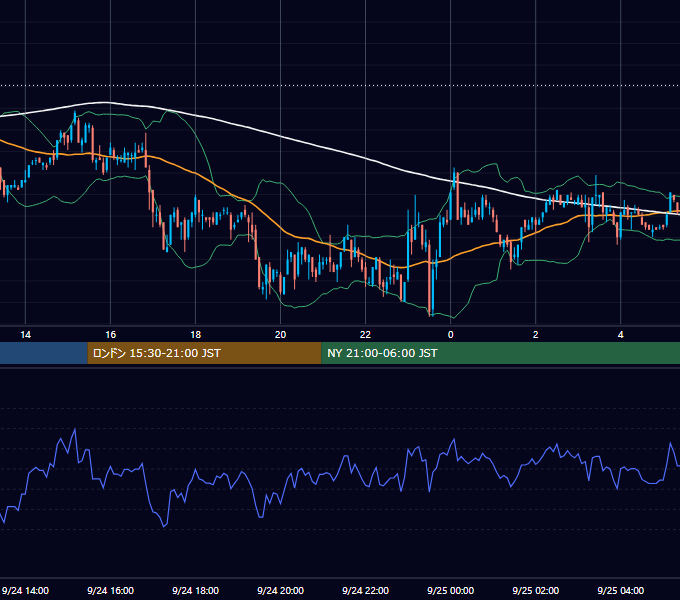
Task: Click the 14 hour axis label
Action: (x=26, y=335)
